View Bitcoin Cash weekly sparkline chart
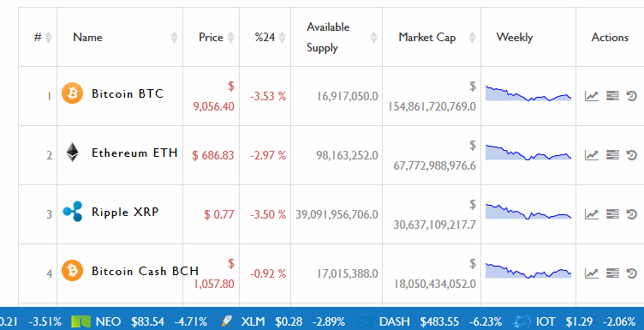 [x=528, y=270]
